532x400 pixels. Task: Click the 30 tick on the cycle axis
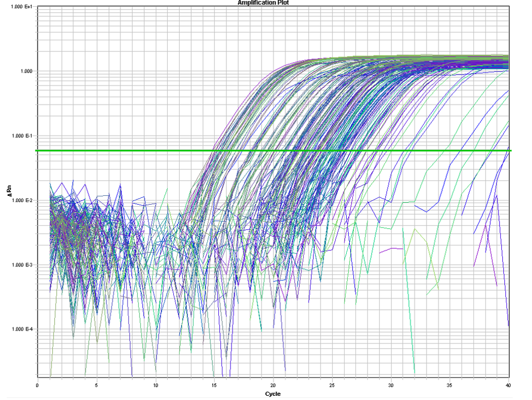pyautogui.click(x=391, y=385)
